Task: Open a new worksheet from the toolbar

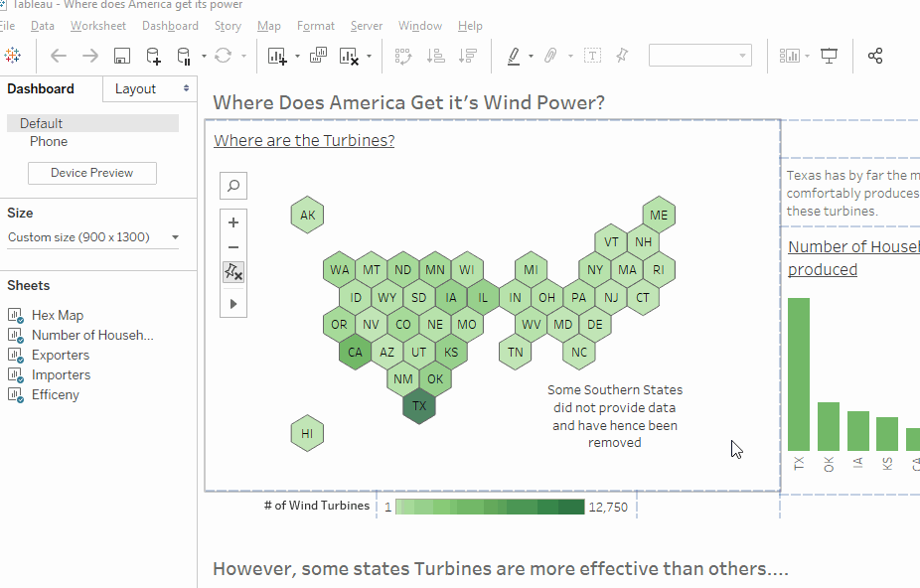Action: point(276,56)
